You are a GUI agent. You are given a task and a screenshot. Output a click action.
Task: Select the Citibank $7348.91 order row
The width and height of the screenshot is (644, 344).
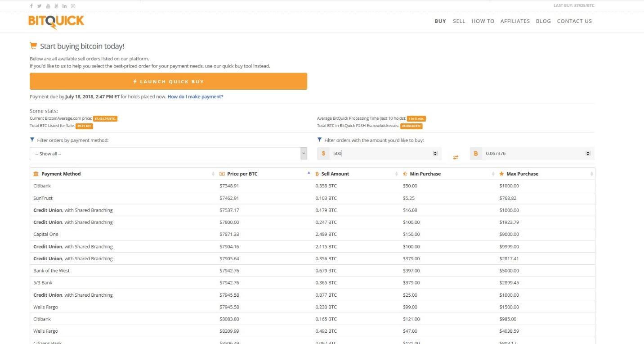click(x=312, y=186)
